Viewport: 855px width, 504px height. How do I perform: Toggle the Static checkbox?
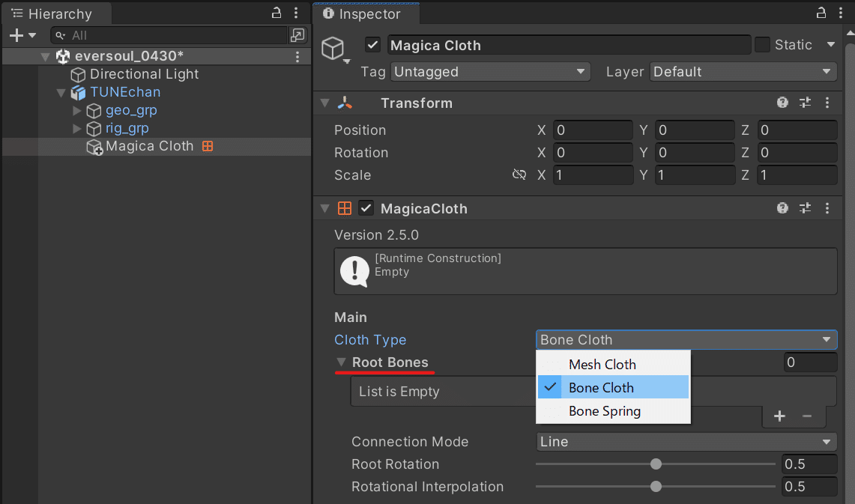pyautogui.click(x=762, y=45)
